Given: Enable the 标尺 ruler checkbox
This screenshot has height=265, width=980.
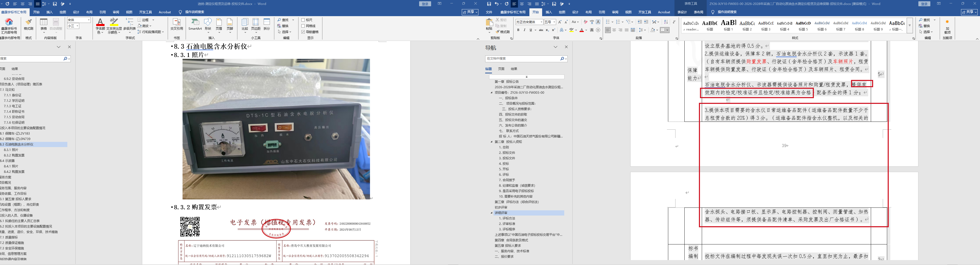Looking at the screenshot, I should (303, 20).
